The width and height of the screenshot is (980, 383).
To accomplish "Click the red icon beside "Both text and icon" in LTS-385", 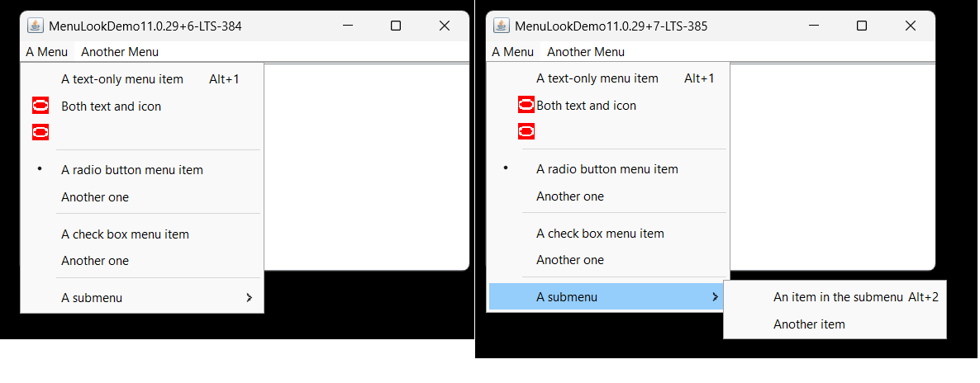I will click(526, 105).
